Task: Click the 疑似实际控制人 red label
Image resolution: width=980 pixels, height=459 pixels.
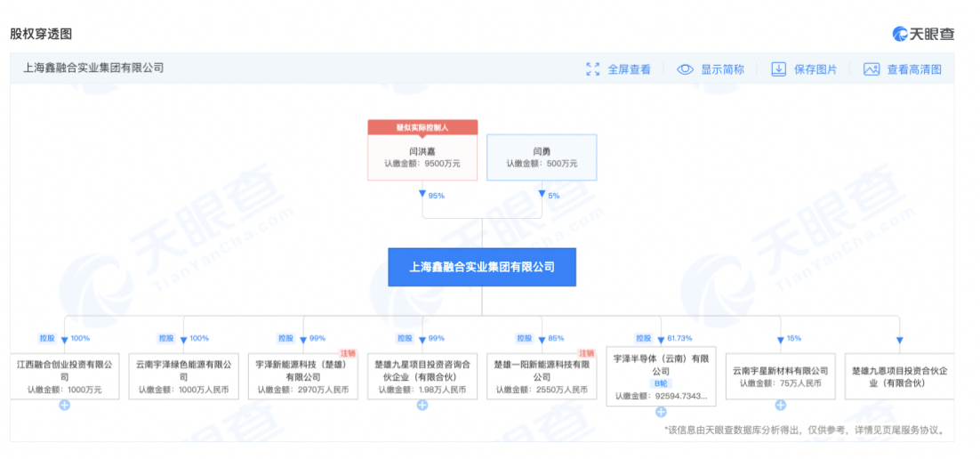Action: pyautogui.click(x=422, y=127)
